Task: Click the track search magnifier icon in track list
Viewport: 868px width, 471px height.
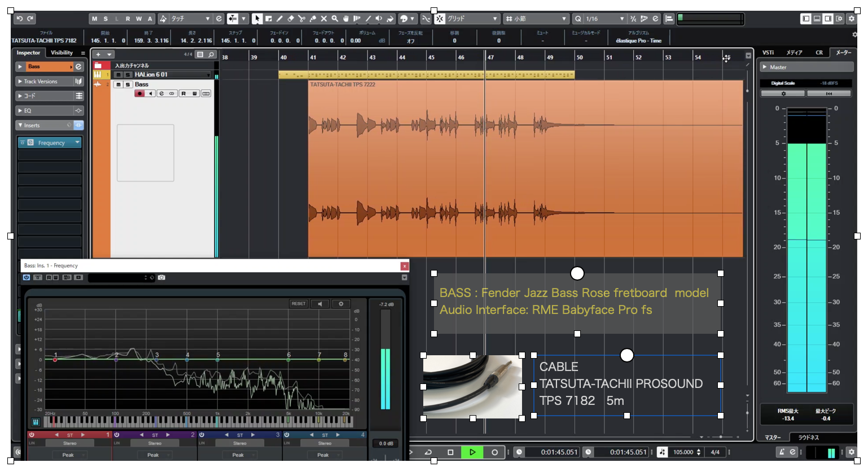Action: (x=211, y=54)
